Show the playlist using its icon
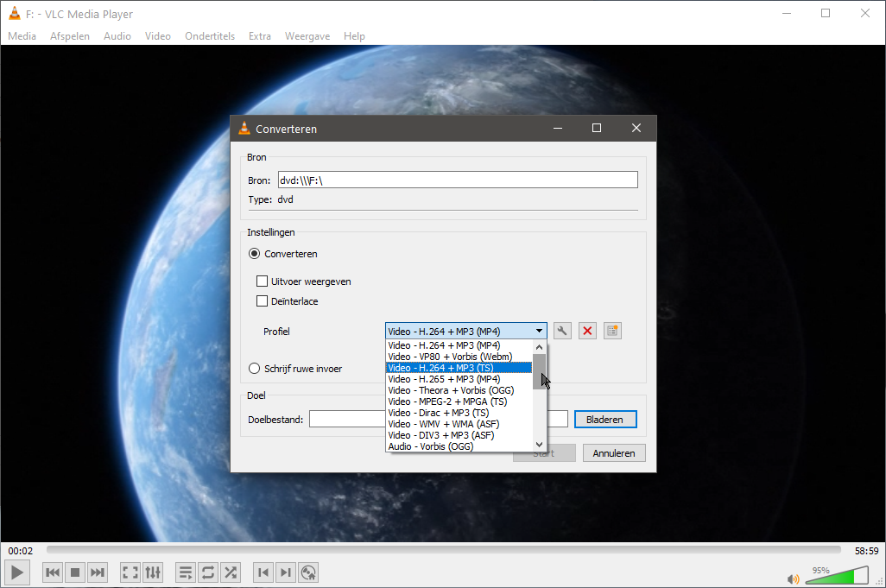 coord(186,572)
